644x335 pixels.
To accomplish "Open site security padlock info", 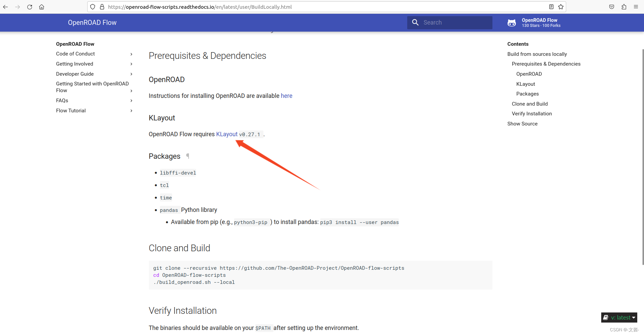I will [102, 7].
